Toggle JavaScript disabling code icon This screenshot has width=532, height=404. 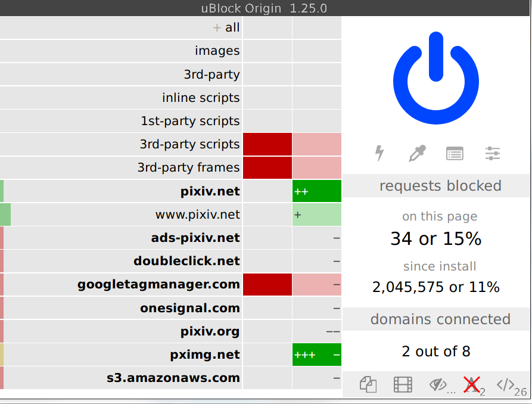[506, 385]
